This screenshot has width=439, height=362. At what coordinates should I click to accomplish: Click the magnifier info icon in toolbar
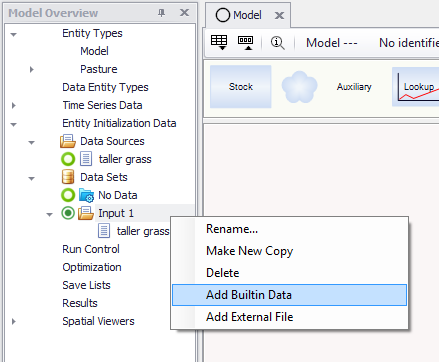(x=277, y=43)
